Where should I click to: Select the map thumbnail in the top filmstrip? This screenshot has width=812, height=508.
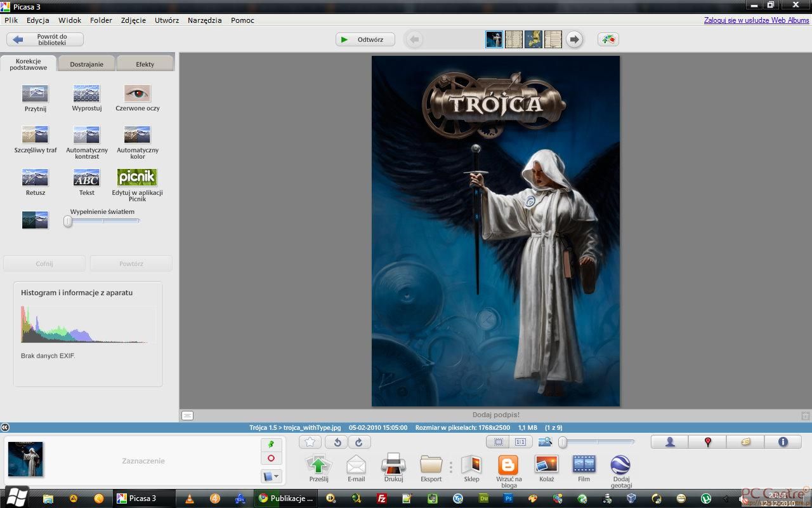click(533, 39)
